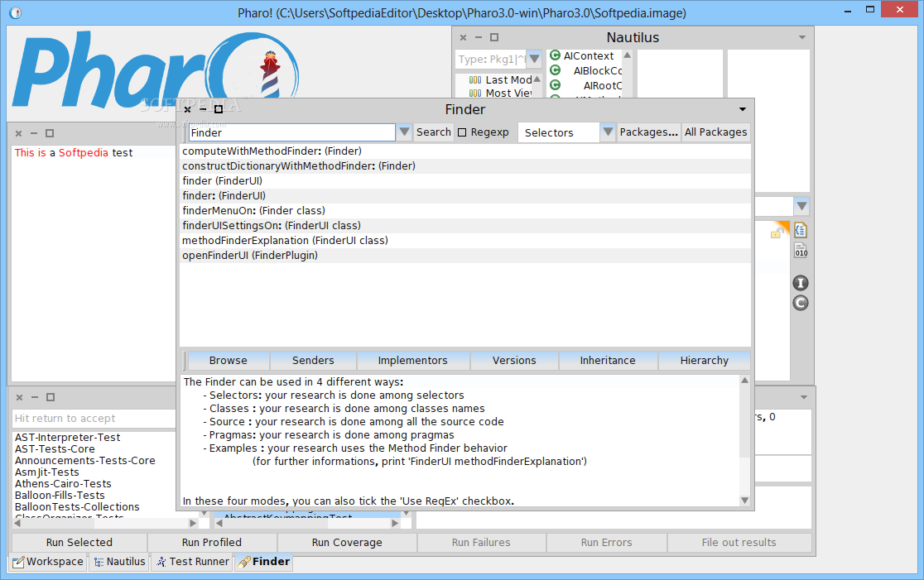Click the Nautilus taskbar icon
The width and height of the screenshot is (924, 580).
coord(99,563)
